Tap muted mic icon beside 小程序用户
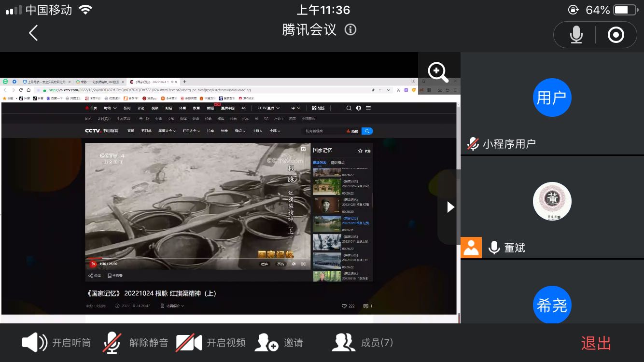 click(473, 144)
